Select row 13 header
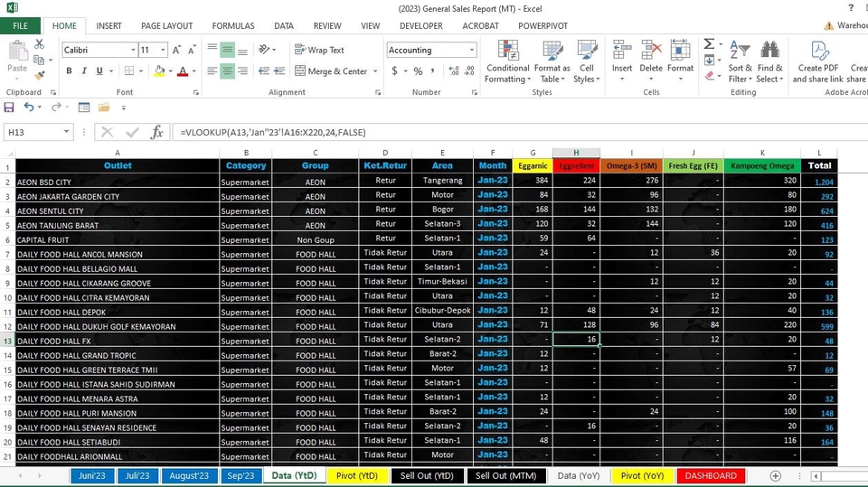This screenshot has height=487, width=868. [x=8, y=341]
